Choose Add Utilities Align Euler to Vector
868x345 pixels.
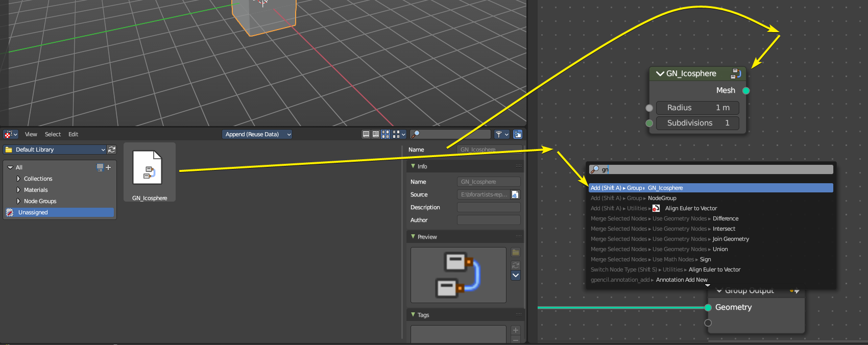click(x=711, y=208)
